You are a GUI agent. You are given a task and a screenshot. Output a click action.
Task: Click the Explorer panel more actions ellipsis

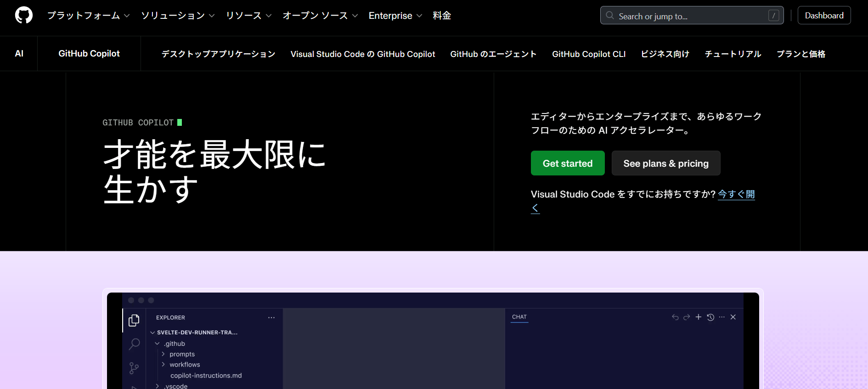pos(271,317)
